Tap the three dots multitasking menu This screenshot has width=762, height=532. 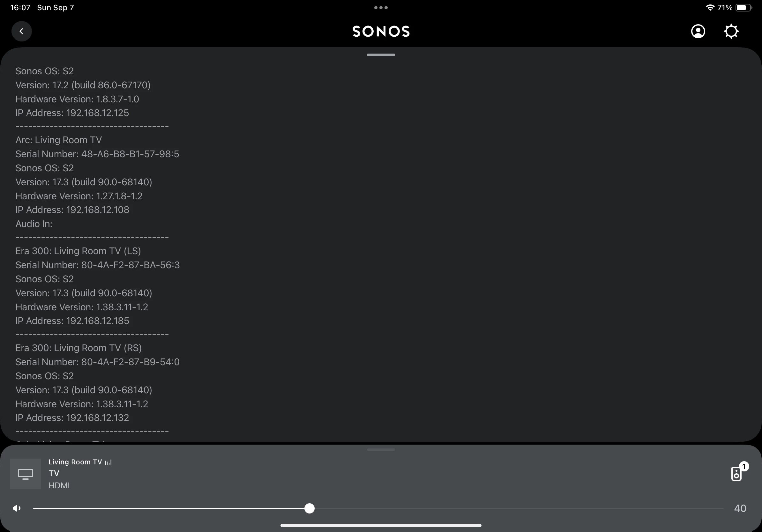(x=381, y=8)
